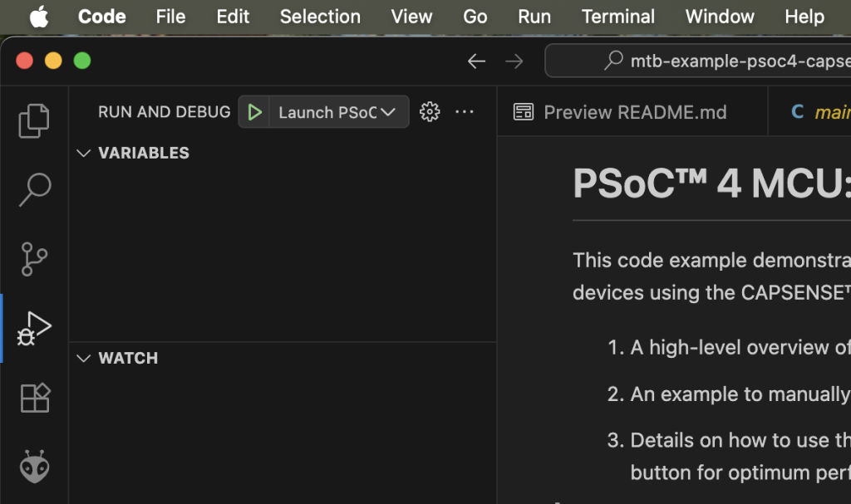This screenshot has width=851, height=504.
Task: Collapse the VARIABLES section
Action: tap(84, 153)
